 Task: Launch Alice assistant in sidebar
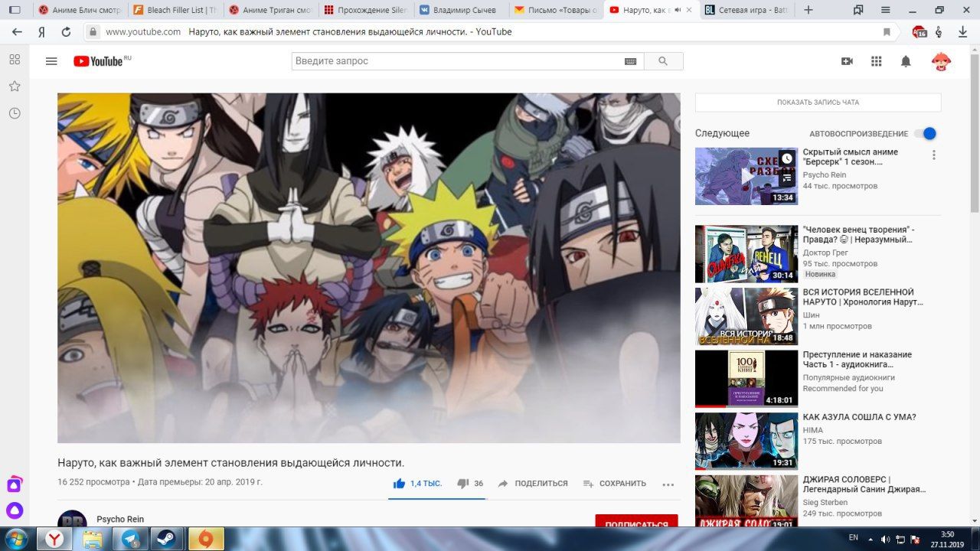pos(15,511)
